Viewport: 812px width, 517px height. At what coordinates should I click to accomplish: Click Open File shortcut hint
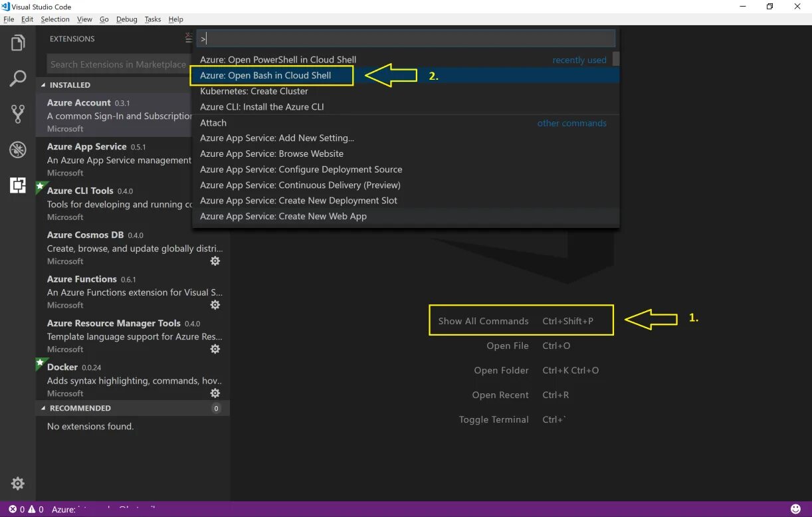coord(528,346)
